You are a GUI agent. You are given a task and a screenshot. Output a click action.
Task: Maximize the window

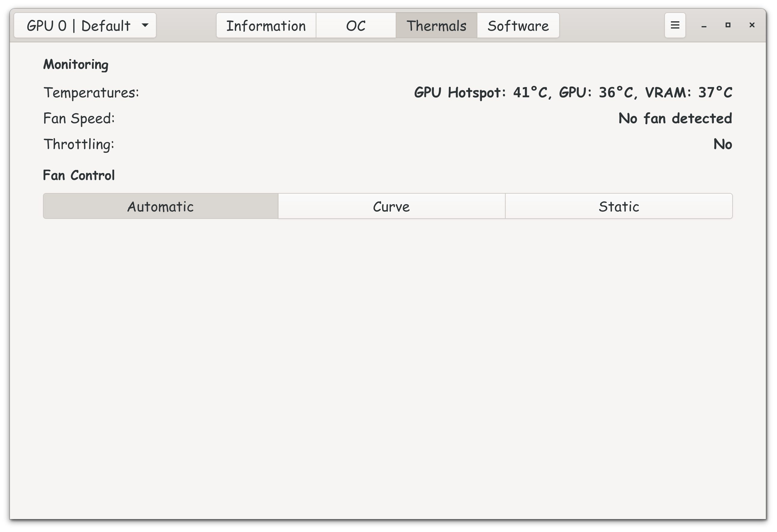point(728,25)
